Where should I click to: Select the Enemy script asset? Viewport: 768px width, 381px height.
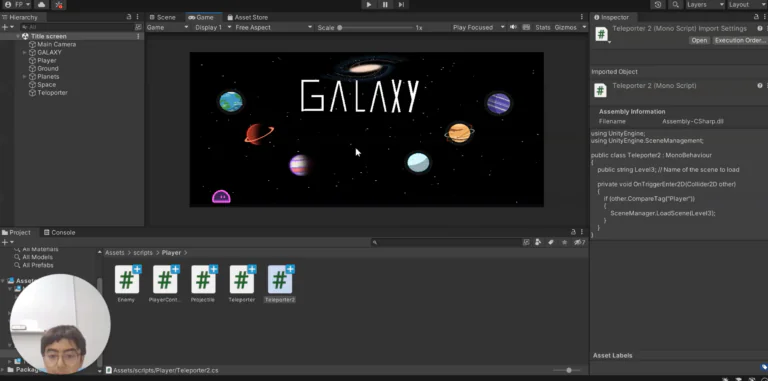(126, 284)
